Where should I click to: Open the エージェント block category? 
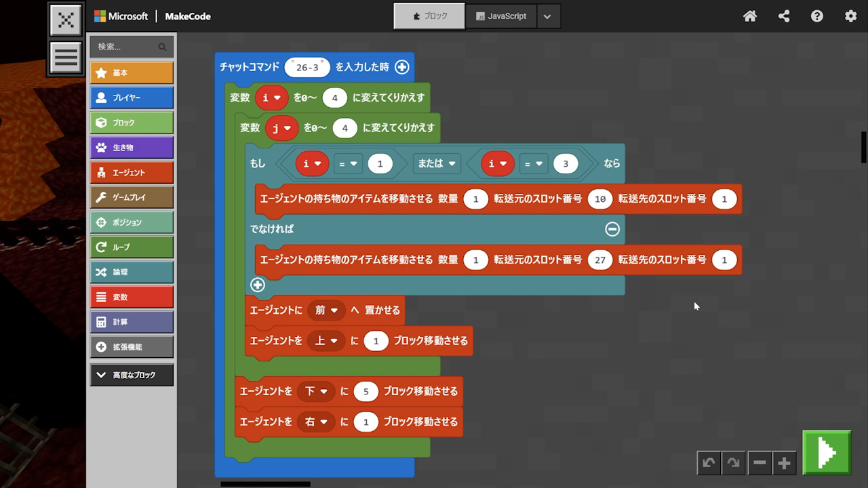(x=132, y=173)
